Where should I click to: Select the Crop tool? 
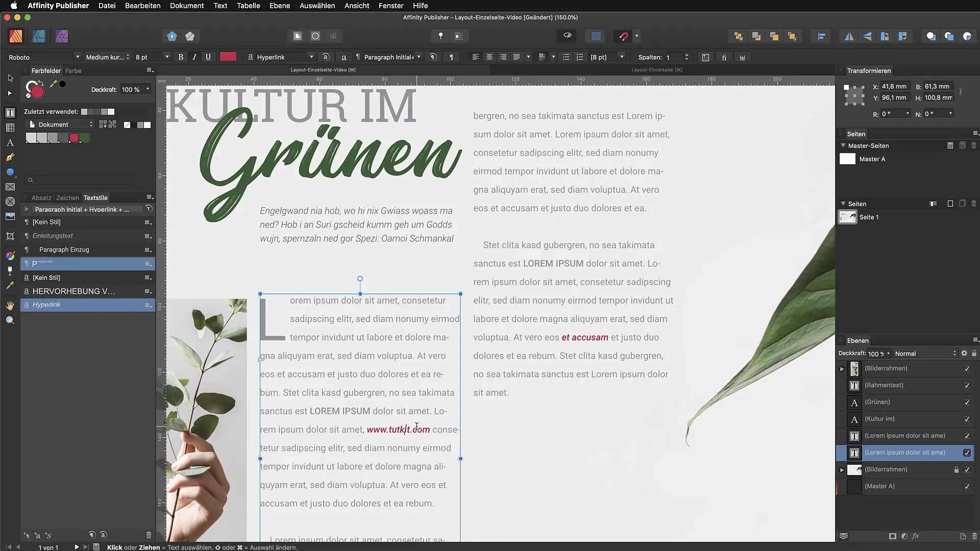click(10, 236)
